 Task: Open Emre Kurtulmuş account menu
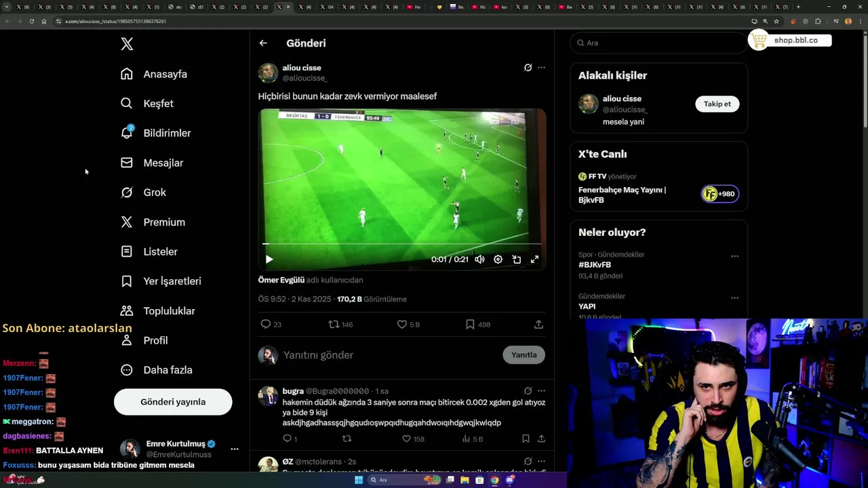coord(180,449)
